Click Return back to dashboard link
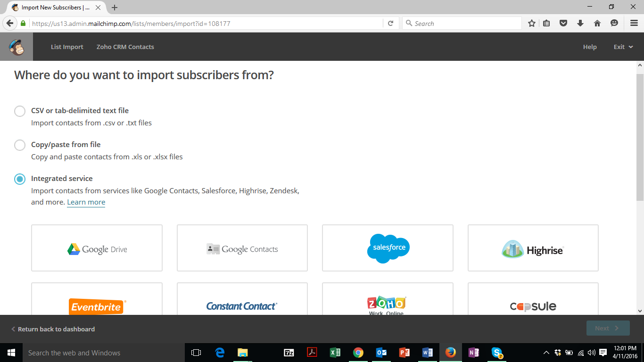 click(x=53, y=329)
